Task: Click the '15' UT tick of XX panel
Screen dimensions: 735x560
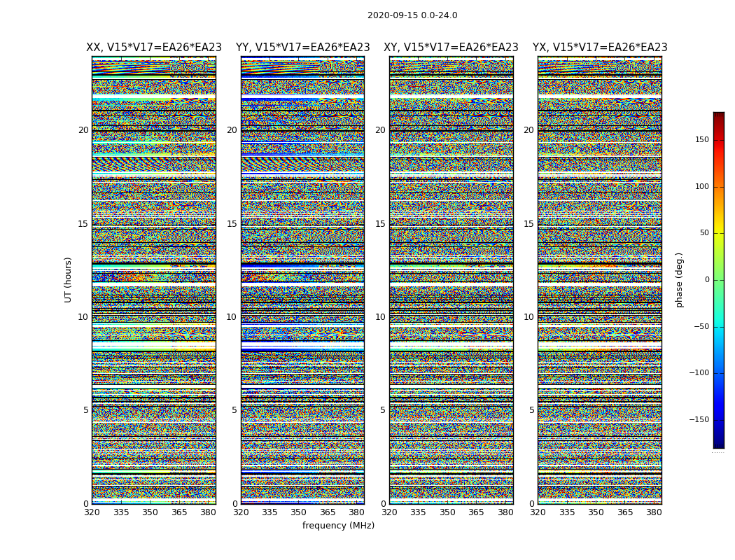Action: point(83,224)
